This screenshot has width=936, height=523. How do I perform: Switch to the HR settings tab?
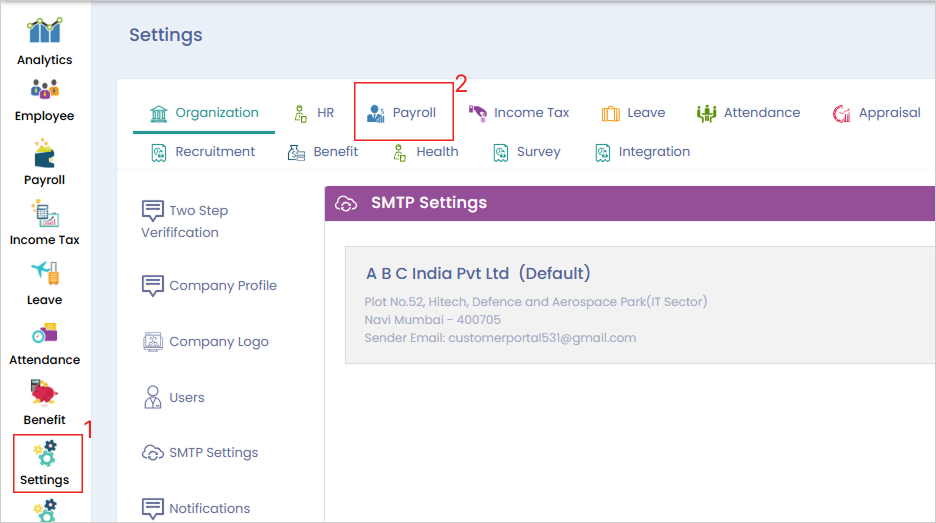point(314,113)
